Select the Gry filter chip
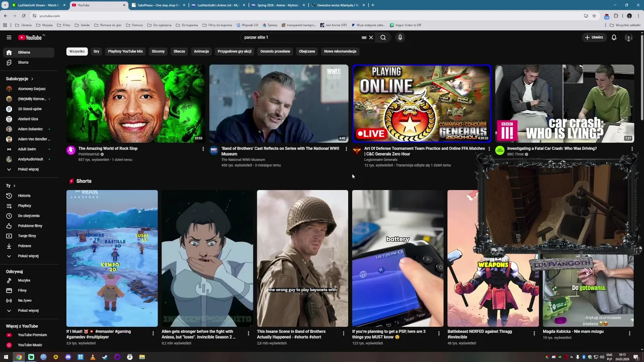Image resolution: width=644 pixels, height=362 pixels. [x=96, y=51]
